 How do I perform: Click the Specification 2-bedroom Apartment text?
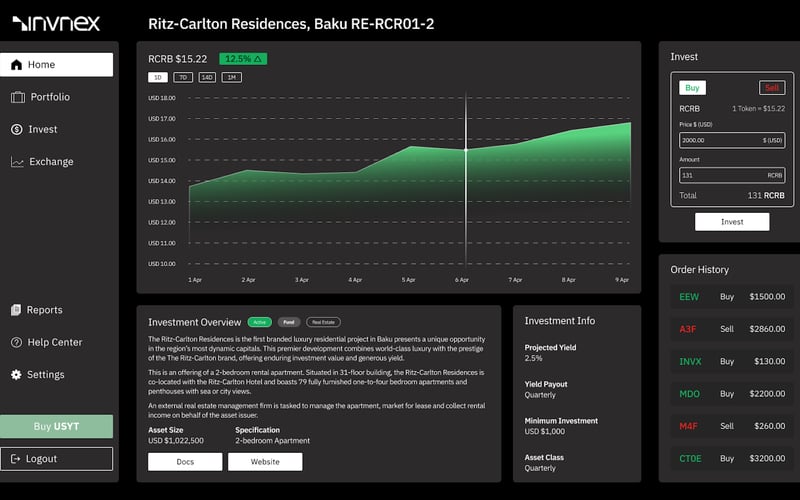point(272,441)
